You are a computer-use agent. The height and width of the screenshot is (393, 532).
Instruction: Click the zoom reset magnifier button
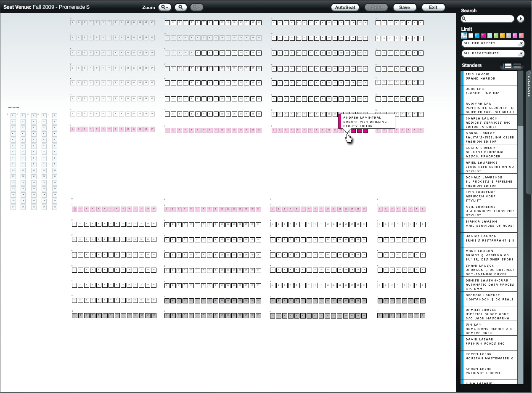[181, 7]
